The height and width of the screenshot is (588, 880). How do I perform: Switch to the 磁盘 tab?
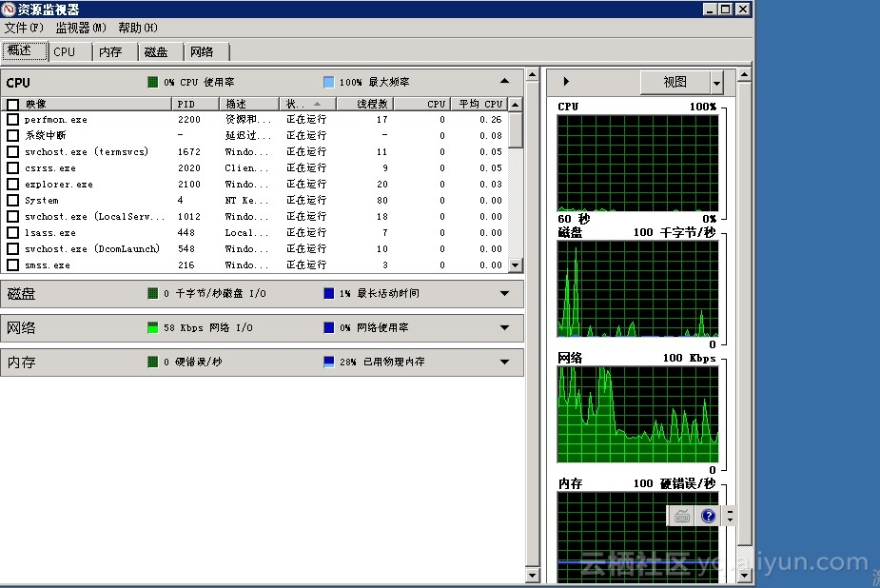[161, 52]
